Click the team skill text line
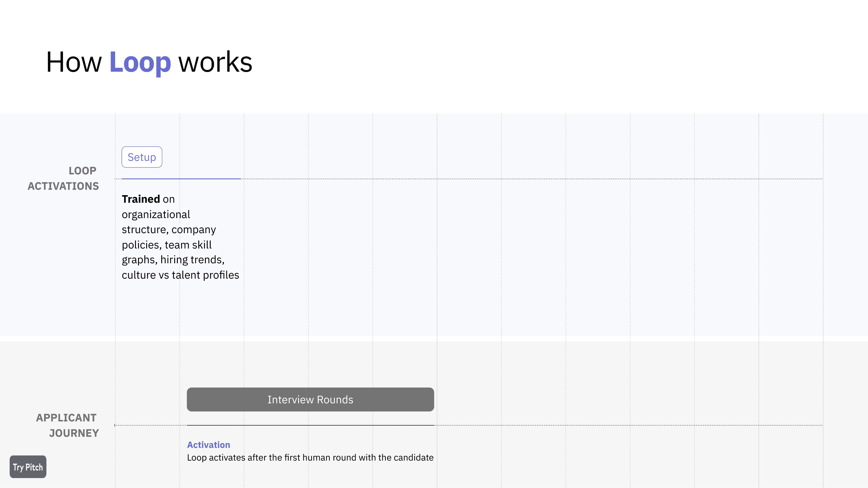Viewport: 868px width, 488px height. click(167, 245)
